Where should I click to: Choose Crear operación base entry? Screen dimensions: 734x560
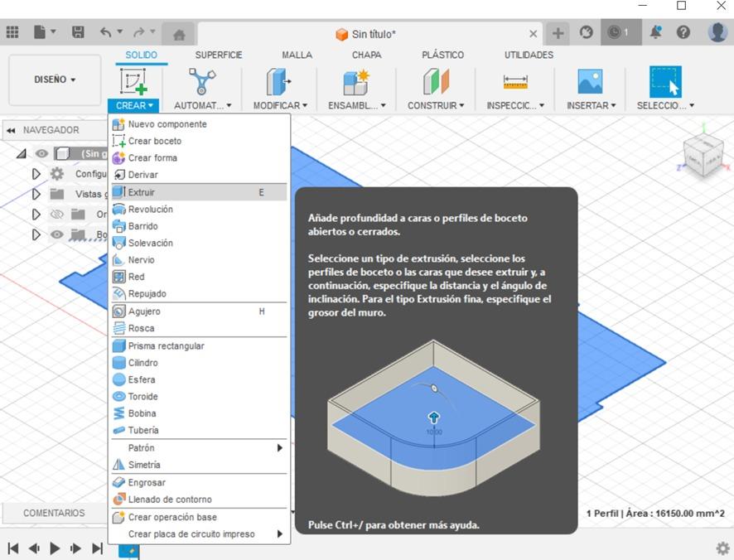click(199, 518)
